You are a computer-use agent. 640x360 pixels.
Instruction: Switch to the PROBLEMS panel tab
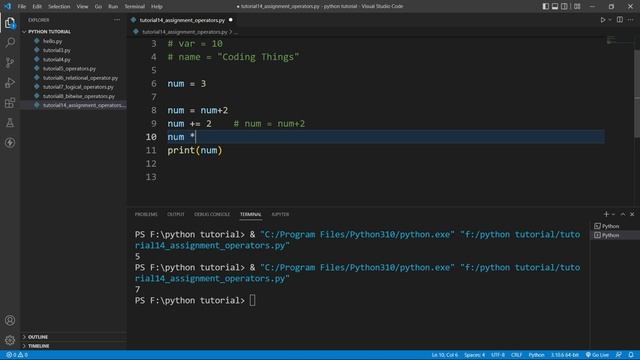pos(146,214)
